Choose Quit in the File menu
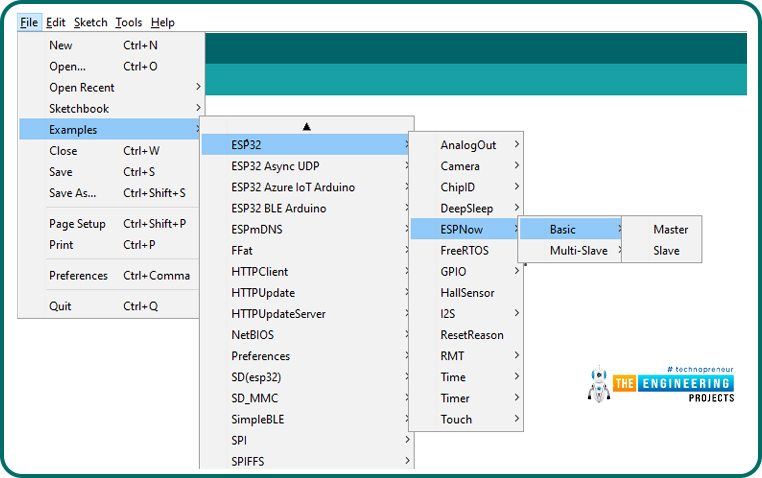 click(x=109, y=306)
